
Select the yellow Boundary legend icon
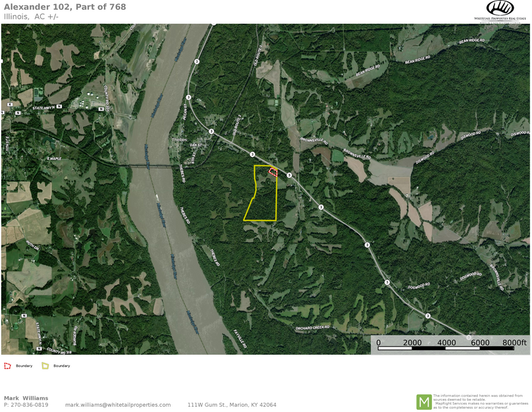[x=45, y=366]
